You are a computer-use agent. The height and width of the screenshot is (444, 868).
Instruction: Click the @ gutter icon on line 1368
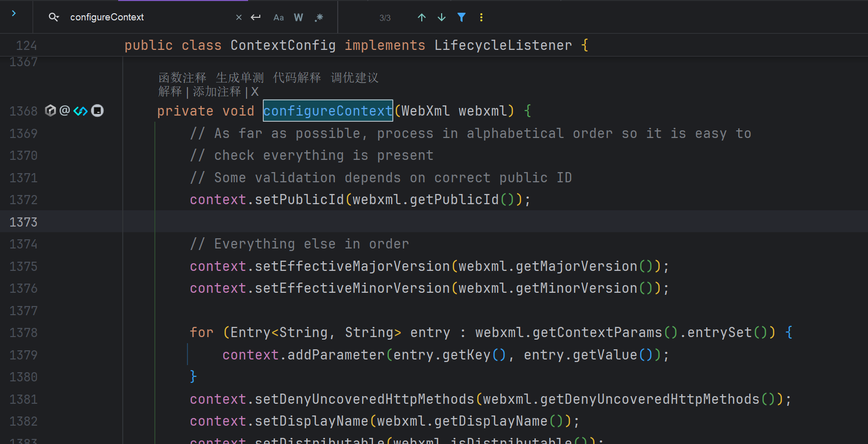tap(65, 110)
